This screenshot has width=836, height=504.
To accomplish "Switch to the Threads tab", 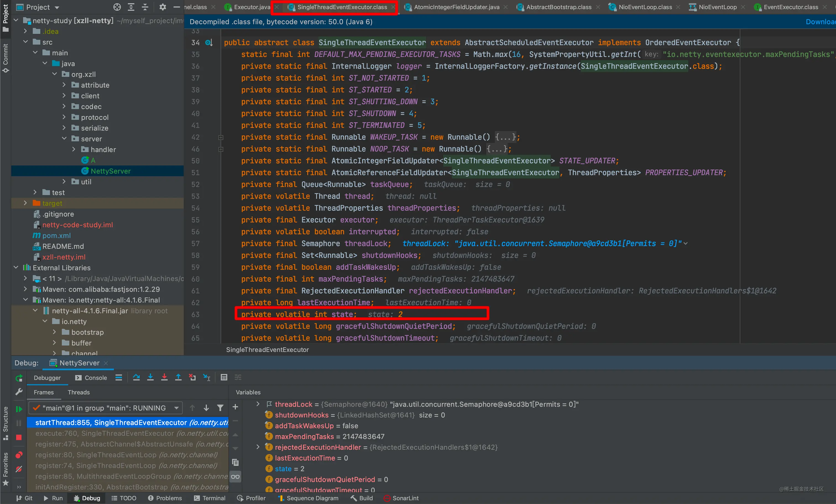I will tap(79, 392).
